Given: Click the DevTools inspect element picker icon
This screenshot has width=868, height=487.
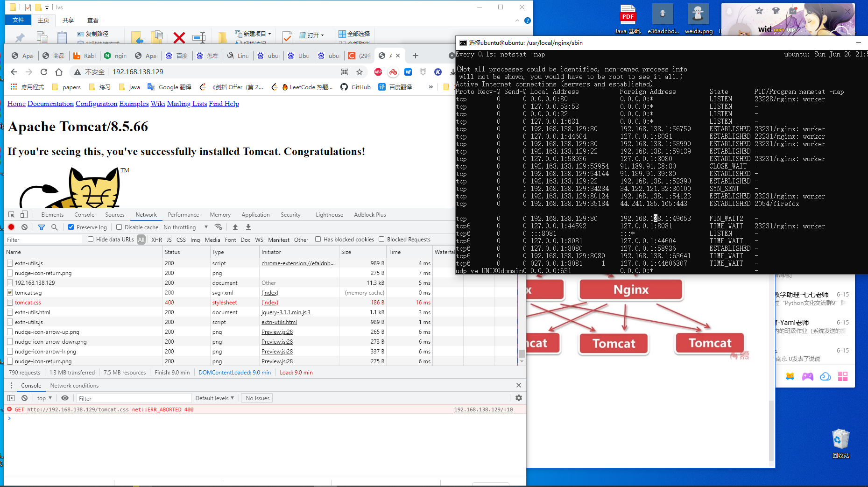Looking at the screenshot, I should [x=12, y=215].
